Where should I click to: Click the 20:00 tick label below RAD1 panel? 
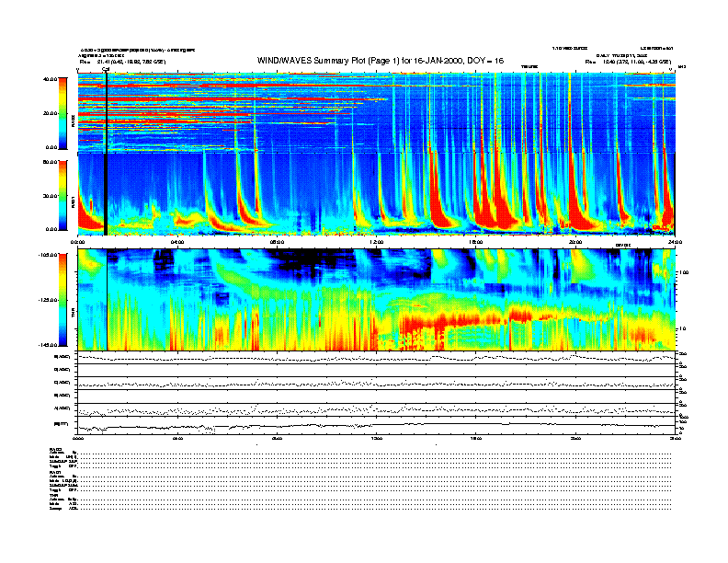coord(575,242)
